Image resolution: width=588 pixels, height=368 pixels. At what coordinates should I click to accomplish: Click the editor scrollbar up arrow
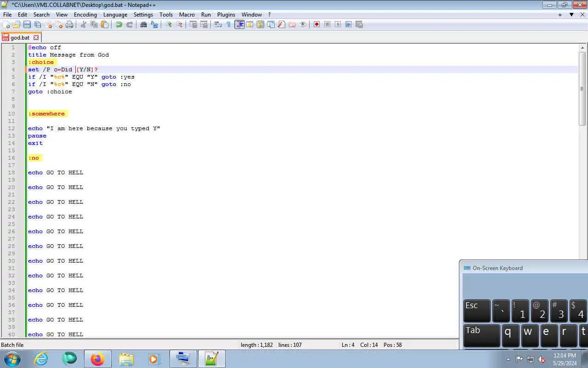583,48
